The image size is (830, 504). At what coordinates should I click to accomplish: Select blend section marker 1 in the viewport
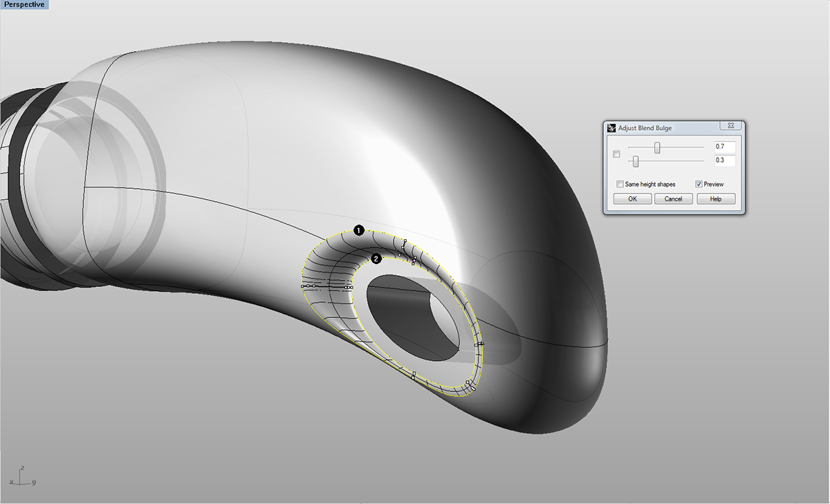pyautogui.click(x=358, y=231)
